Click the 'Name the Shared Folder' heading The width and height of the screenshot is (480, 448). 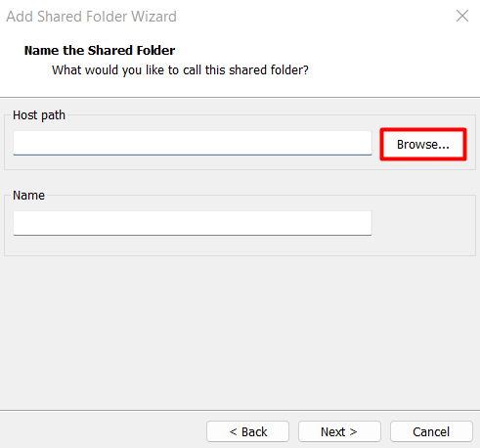click(x=100, y=51)
